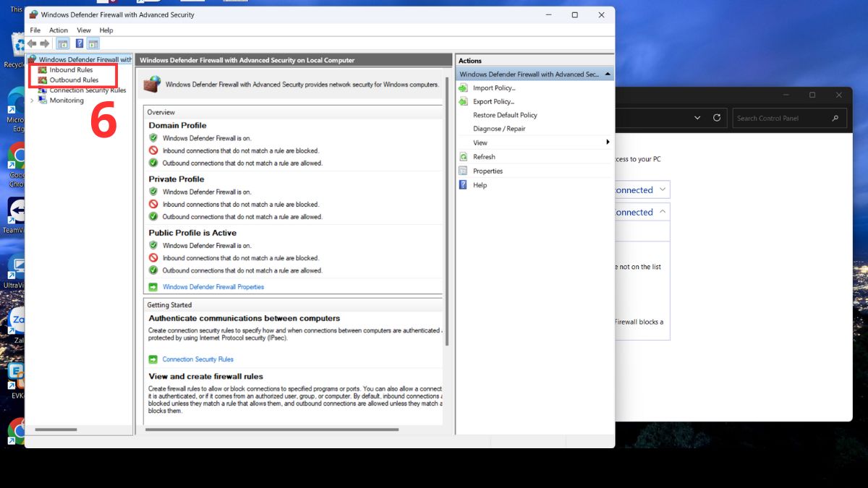868x488 pixels.
Task: Click the Properties icon in Actions pane
Action: point(464,171)
